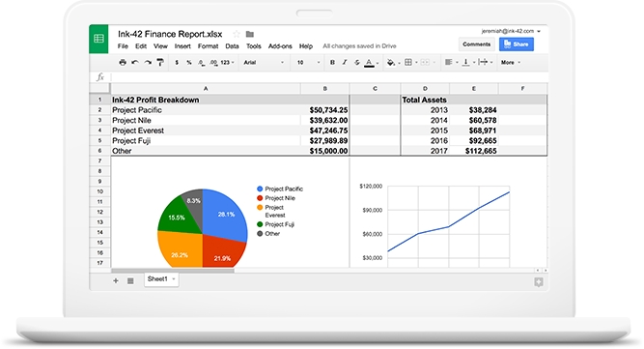Click the Undo arrow

[x=135, y=63]
